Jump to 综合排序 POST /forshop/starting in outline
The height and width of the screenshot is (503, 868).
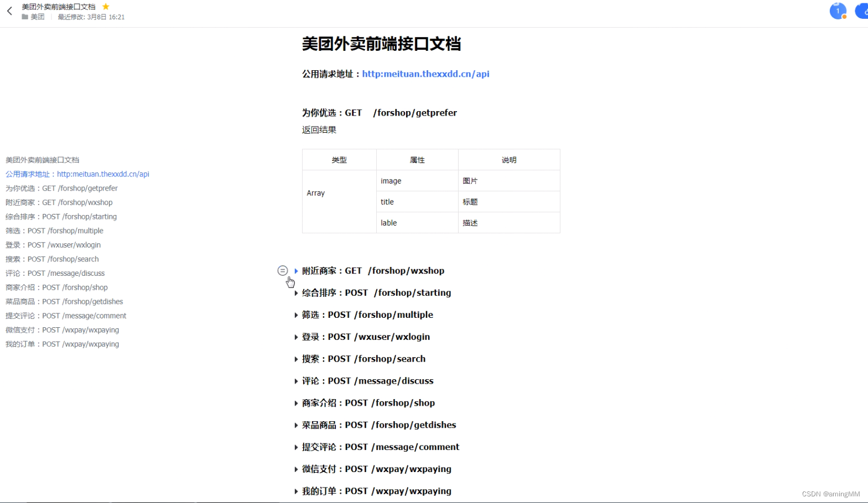tap(61, 217)
